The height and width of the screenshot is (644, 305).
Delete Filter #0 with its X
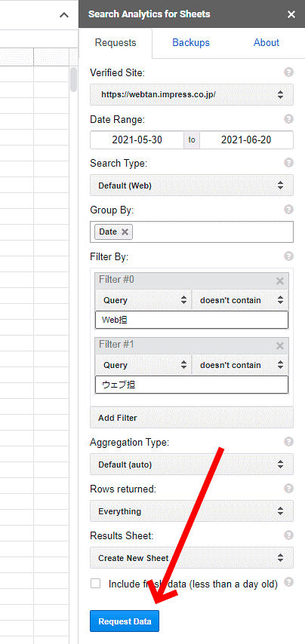click(280, 281)
